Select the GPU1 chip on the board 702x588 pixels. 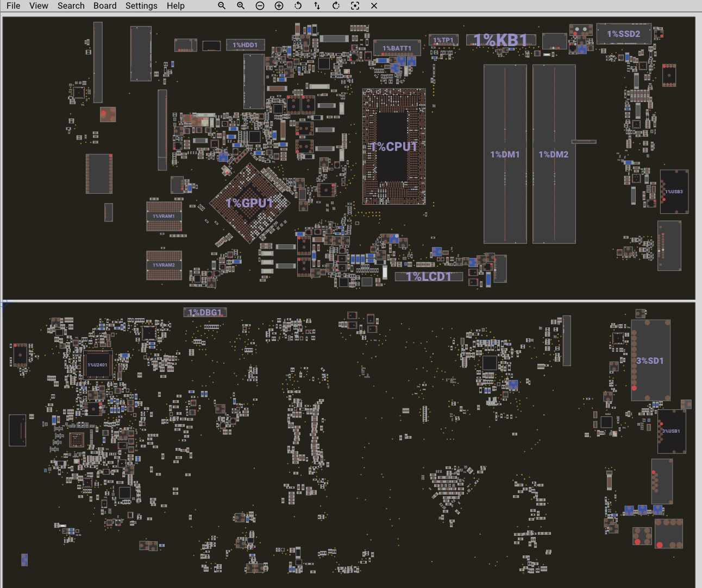[x=249, y=203]
